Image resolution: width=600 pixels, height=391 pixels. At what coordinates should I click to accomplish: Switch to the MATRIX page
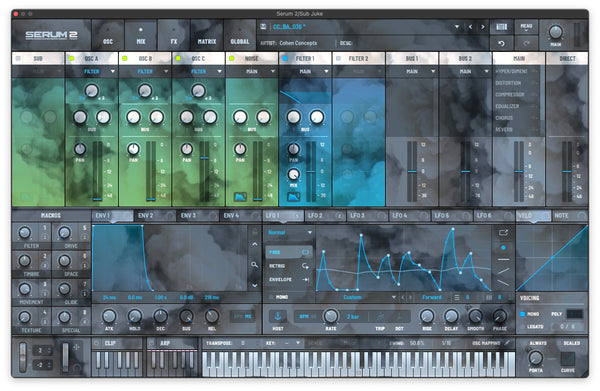point(207,35)
